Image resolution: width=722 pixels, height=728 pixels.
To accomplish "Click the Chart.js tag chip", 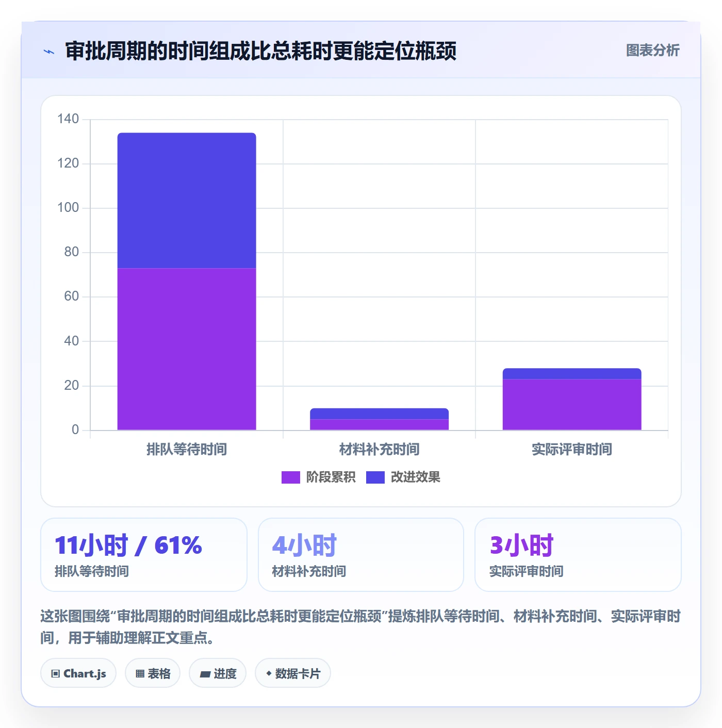I will (x=78, y=673).
